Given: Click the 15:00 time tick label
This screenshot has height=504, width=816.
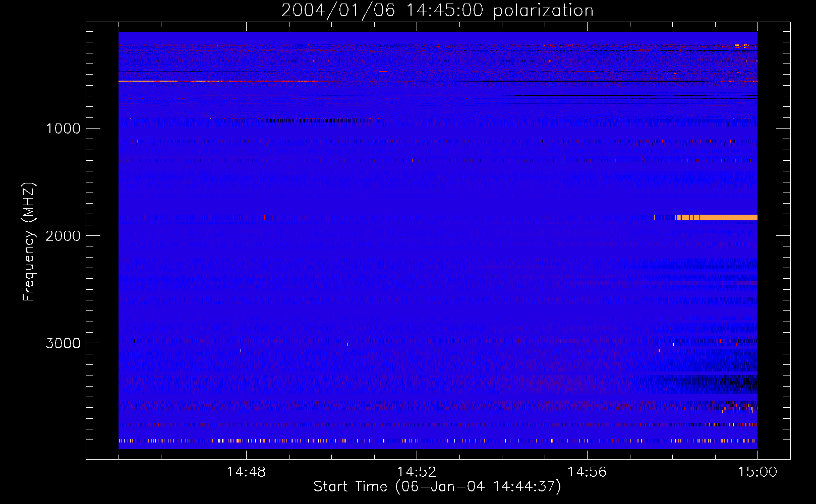Looking at the screenshot, I should 757,472.
